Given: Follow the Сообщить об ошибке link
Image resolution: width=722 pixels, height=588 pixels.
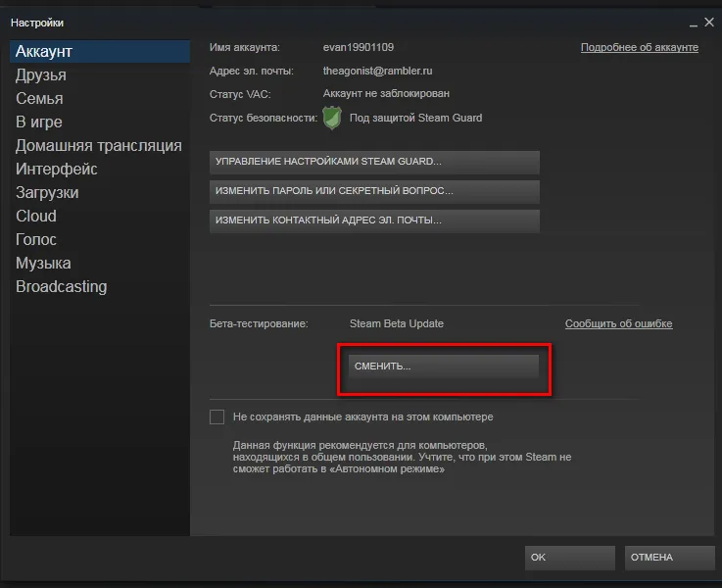Looking at the screenshot, I should pos(618,323).
